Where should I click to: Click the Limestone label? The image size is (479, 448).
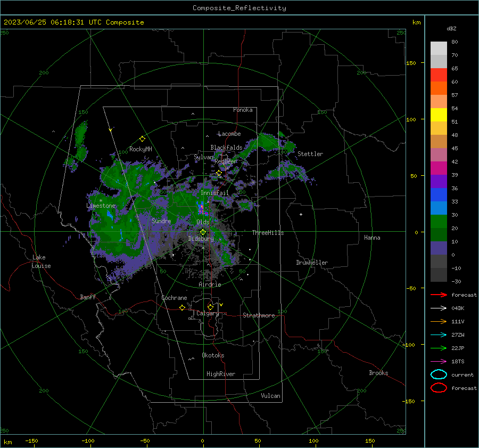point(101,206)
